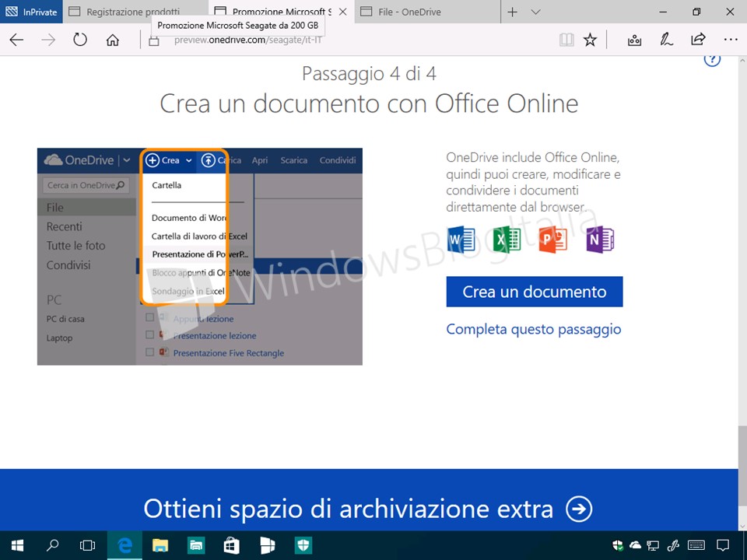Click the PowerPoint icon
Image resolution: width=747 pixels, height=560 pixels.
click(553, 240)
